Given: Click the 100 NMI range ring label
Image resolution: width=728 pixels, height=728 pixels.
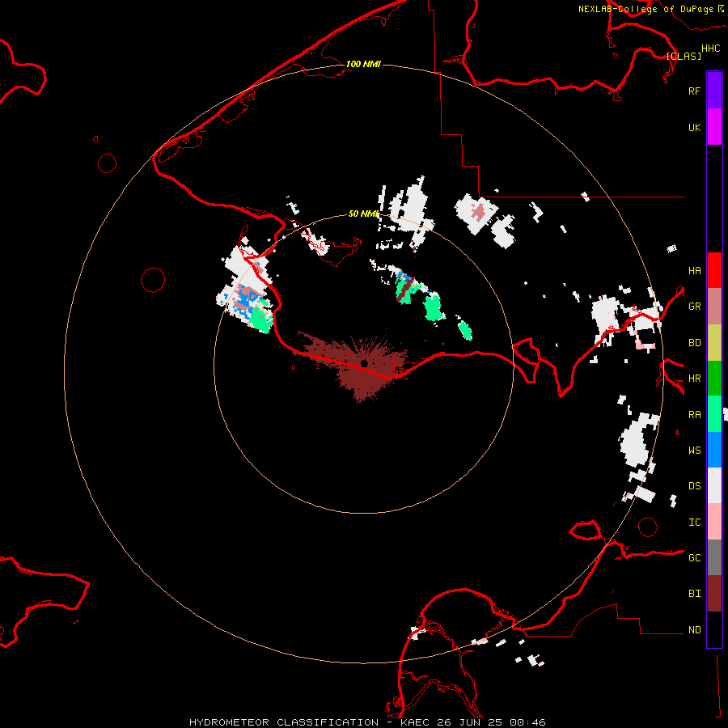Looking at the screenshot, I should [x=363, y=64].
